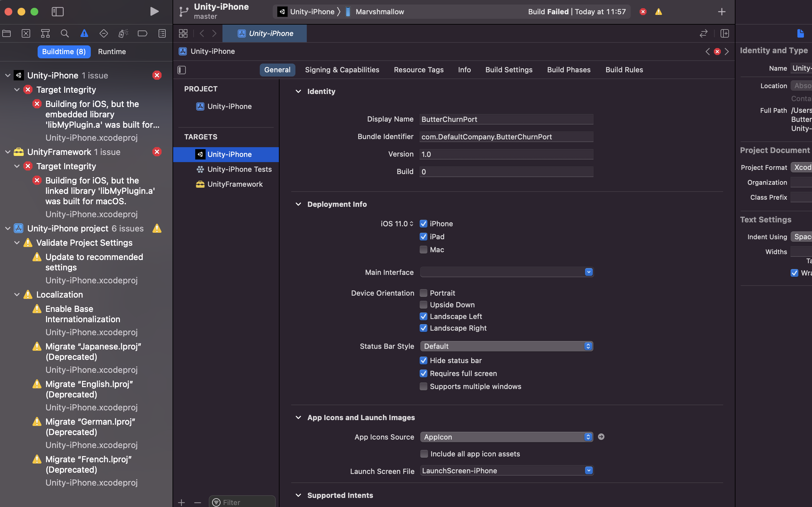Click inside the Bundle Identifier field

tap(506, 136)
